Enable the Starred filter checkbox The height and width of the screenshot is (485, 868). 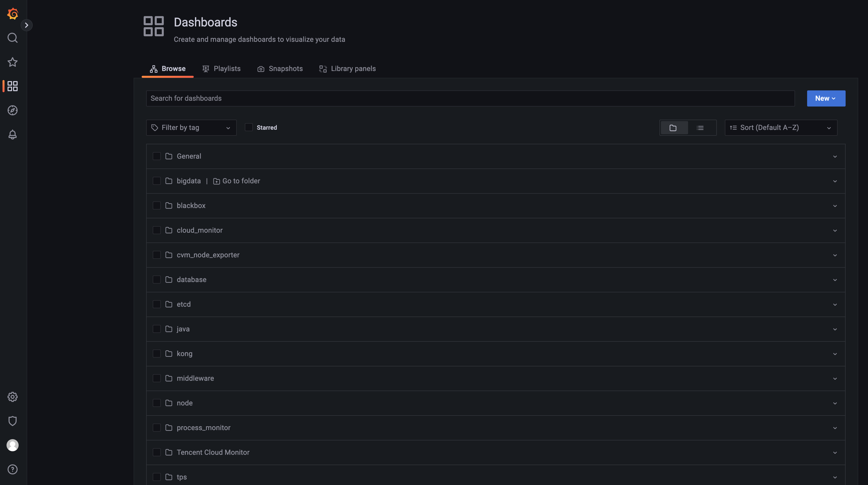coord(249,127)
